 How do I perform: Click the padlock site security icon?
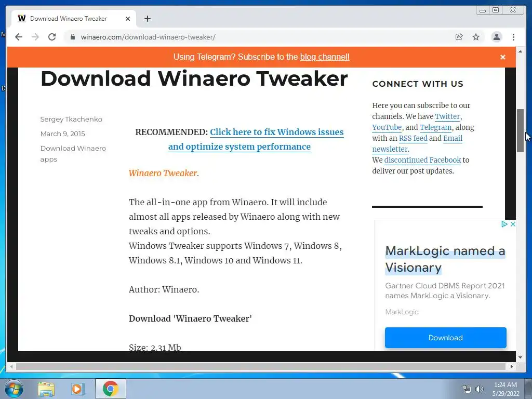tap(73, 37)
